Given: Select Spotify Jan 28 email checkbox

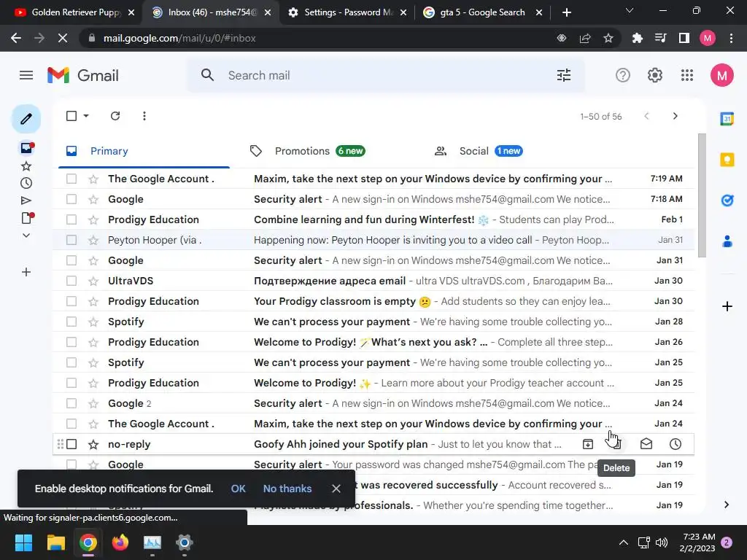Looking at the screenshot, I should click(x=71, y=322).
